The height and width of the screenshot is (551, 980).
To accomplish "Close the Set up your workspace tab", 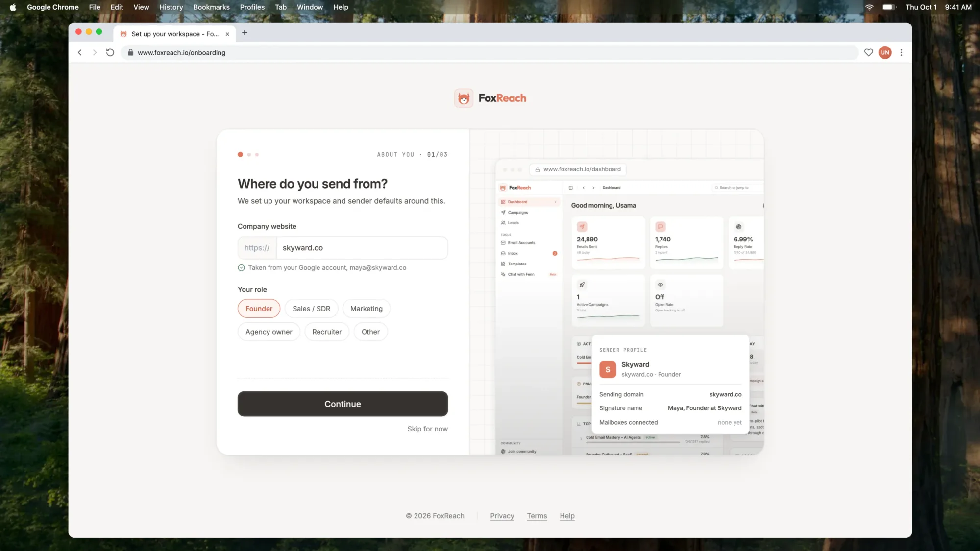I will [x=227, y=34].
